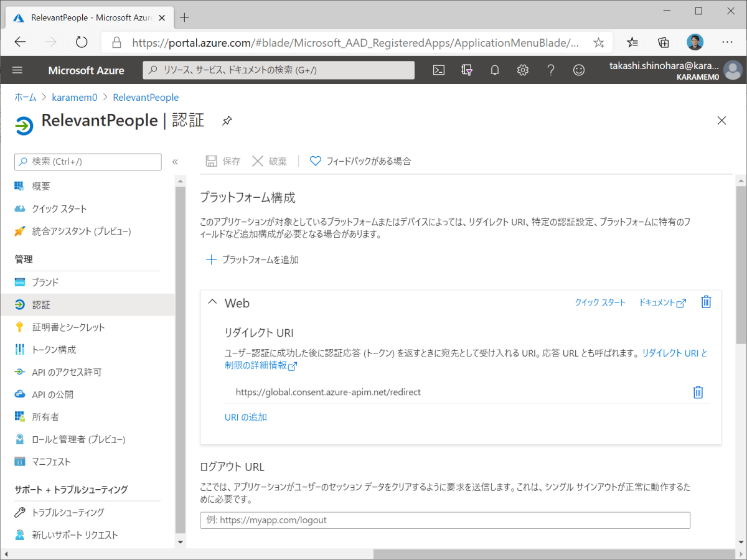Open portal settings via the gear icon
The height and width of the screenshot is (560, 747).
pyautogui.click(x=523, y=70)
